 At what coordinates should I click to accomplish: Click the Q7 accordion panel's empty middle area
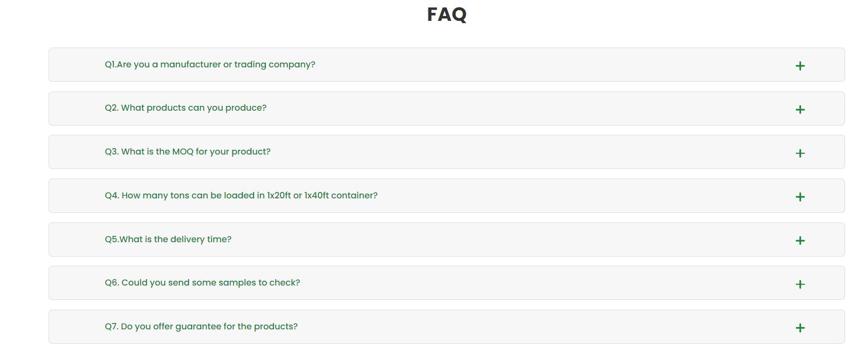pos(534,327)
